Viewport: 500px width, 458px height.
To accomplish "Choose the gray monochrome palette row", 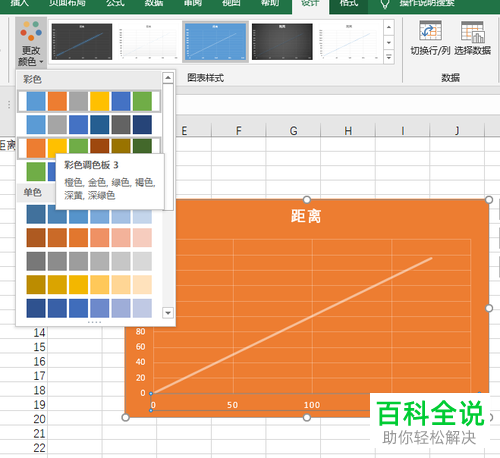I will click(x=89, y=261).
